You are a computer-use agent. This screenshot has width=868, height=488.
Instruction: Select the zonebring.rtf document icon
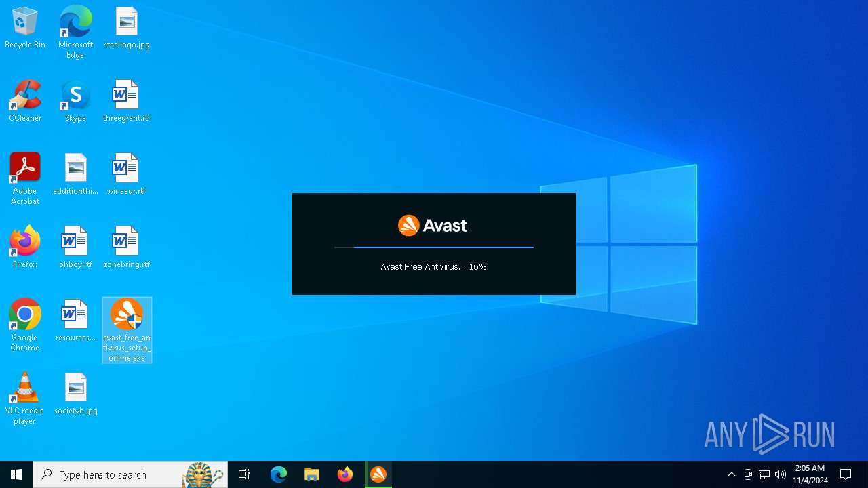click(x=127, y=248)
